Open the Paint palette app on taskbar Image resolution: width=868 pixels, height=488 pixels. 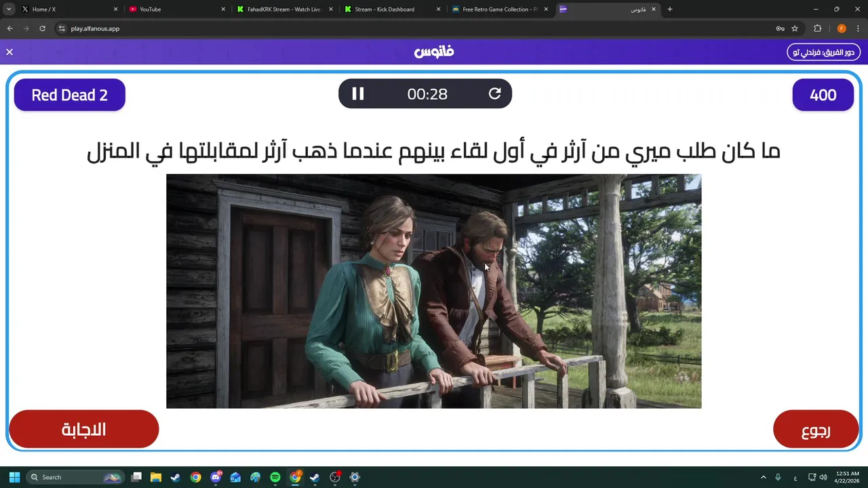coord(255,477)
